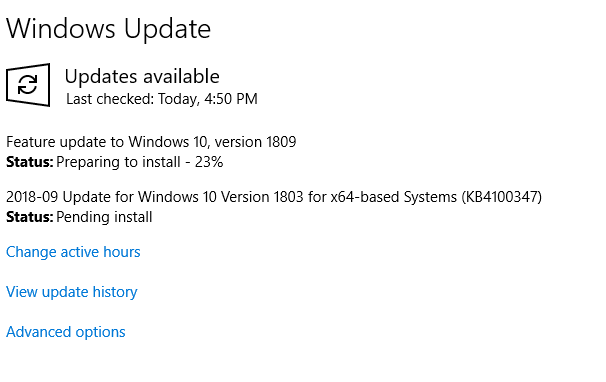The height and width of the screenshot is (382, 606).
Task: Click the version 1809 text
Action: click(x=255, y=142)
